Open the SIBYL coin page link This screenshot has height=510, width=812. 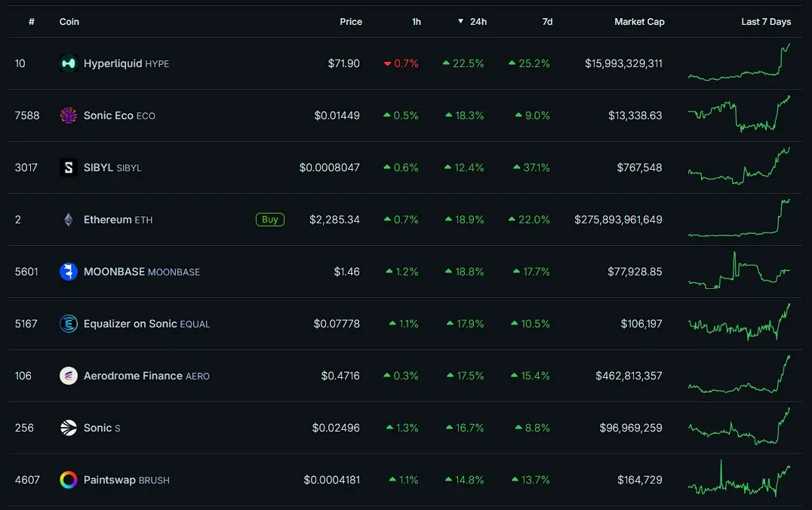click(x=112, y=167)
